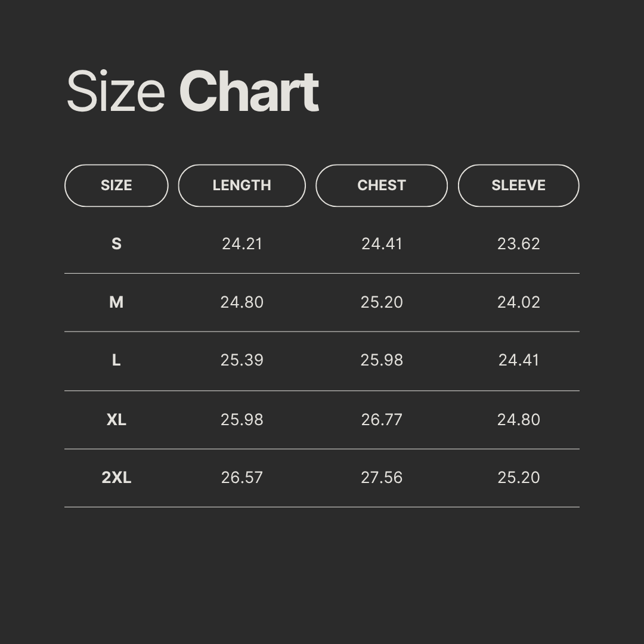Click the CHEST column header pill
644x644 pixels.
pyautogui.click(x=381, y=185)
